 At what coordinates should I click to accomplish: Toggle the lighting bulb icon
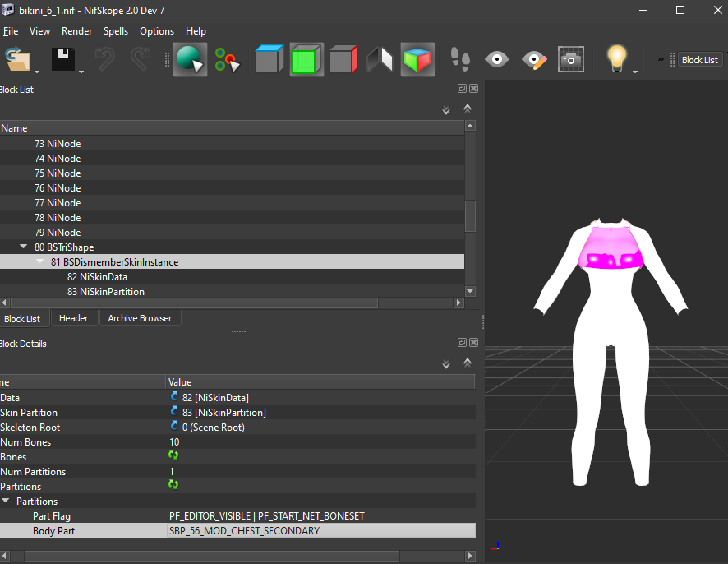pyautogui.click(x=616, y=59)
